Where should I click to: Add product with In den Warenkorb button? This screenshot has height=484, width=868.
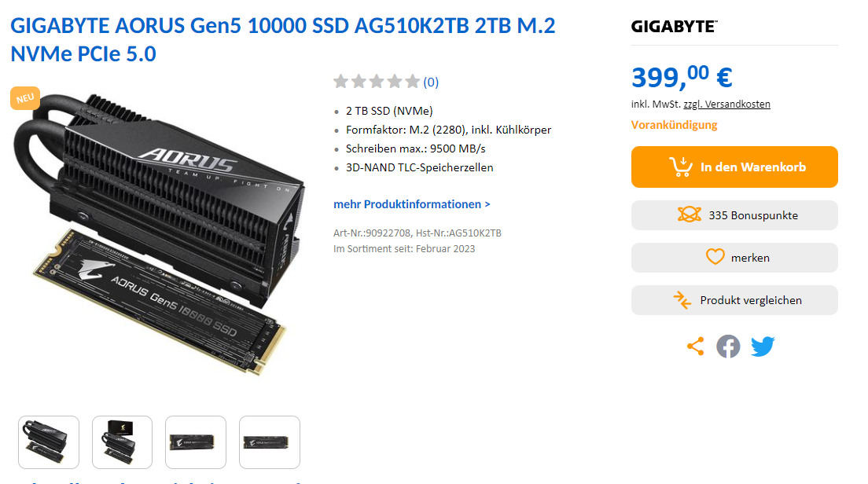pyautogui.click(x=734, y=167)
